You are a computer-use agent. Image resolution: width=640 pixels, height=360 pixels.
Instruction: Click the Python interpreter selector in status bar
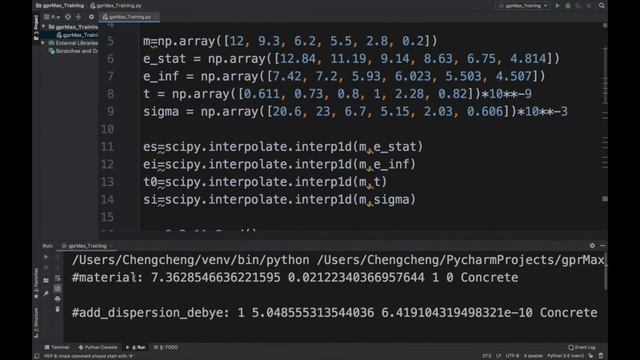565,356
